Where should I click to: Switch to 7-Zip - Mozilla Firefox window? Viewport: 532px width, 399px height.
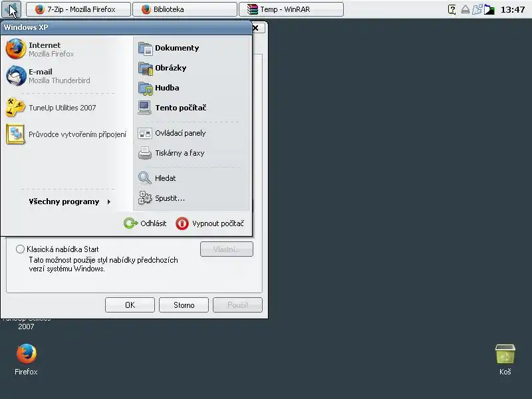tap(78, 9)
